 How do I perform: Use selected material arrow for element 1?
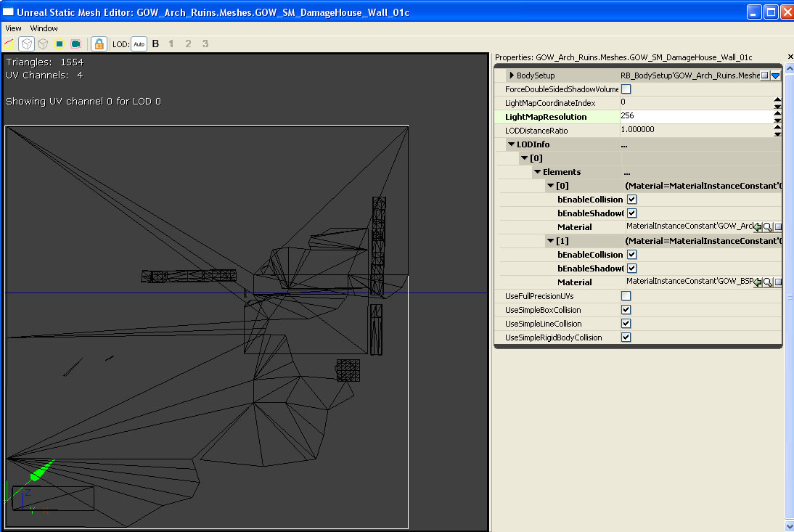(757, 282)
